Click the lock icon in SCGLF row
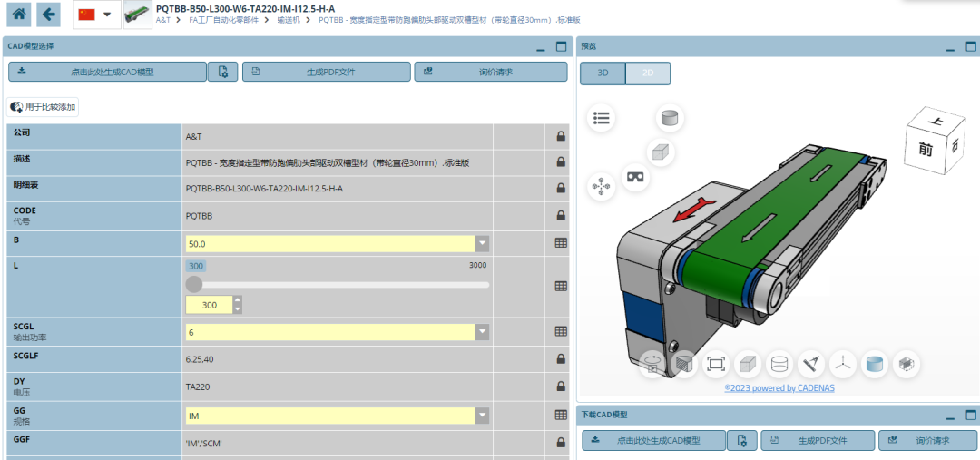Viewport: 980px width, 460px height. (x=561, y=358)
